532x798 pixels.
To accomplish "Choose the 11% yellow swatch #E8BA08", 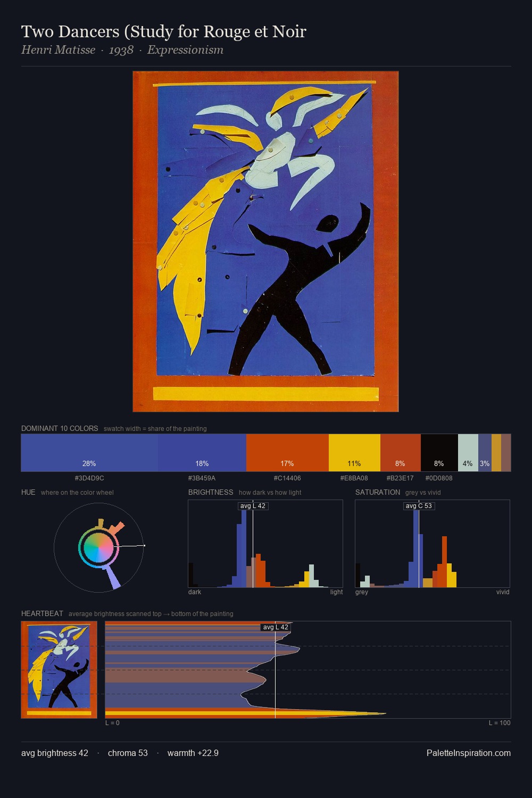I will coord(354,453).
